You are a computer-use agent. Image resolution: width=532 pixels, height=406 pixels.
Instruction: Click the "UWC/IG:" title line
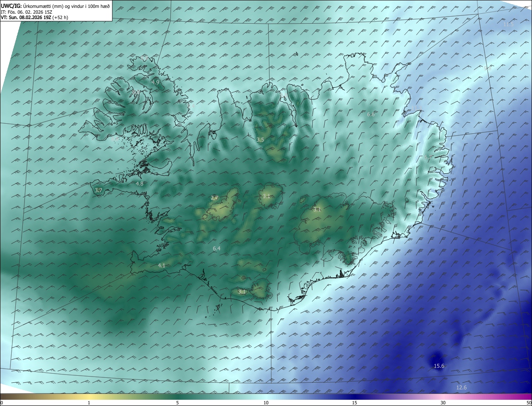pos(55,5)
